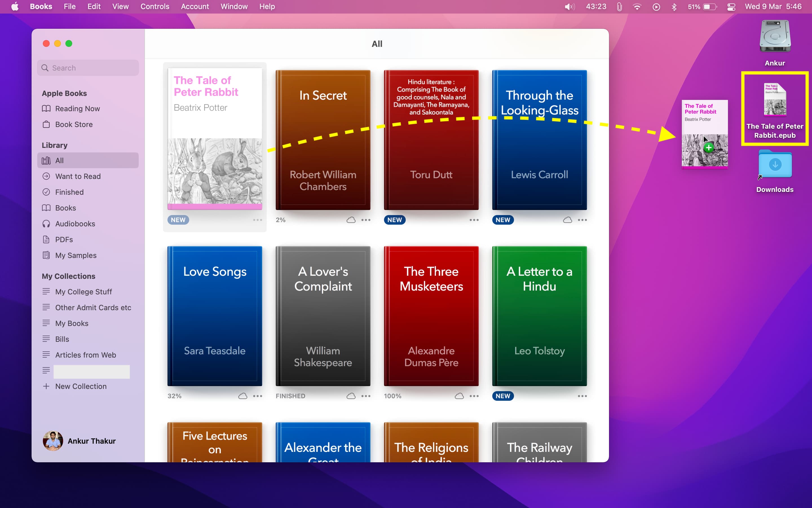Open the Window menu
812x508 pixels.
(234, 6)
